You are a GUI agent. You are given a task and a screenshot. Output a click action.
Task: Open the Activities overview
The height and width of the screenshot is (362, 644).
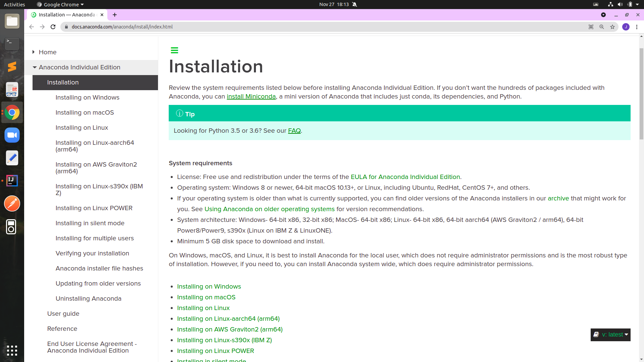point(14,4)
